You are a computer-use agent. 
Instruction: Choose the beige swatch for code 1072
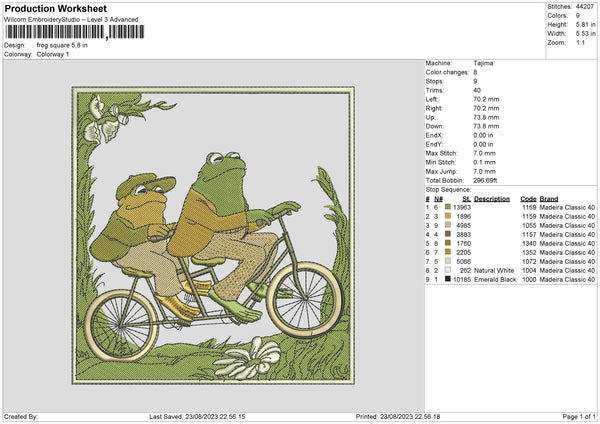[x=448, y=261]
